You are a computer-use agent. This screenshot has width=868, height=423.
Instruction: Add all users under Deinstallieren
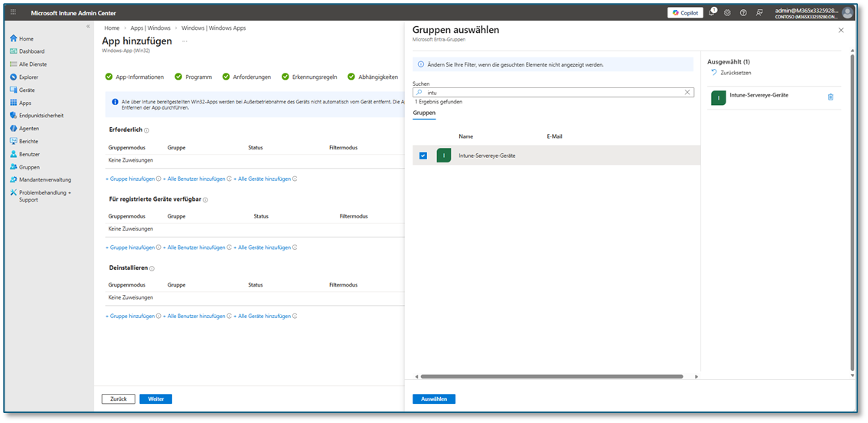[194, 316]
